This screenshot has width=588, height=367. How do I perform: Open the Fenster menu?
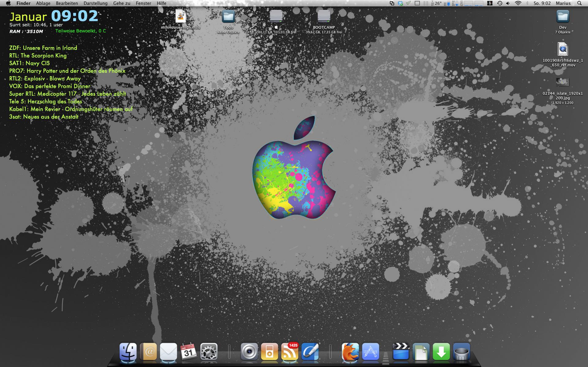pos(143,3)
